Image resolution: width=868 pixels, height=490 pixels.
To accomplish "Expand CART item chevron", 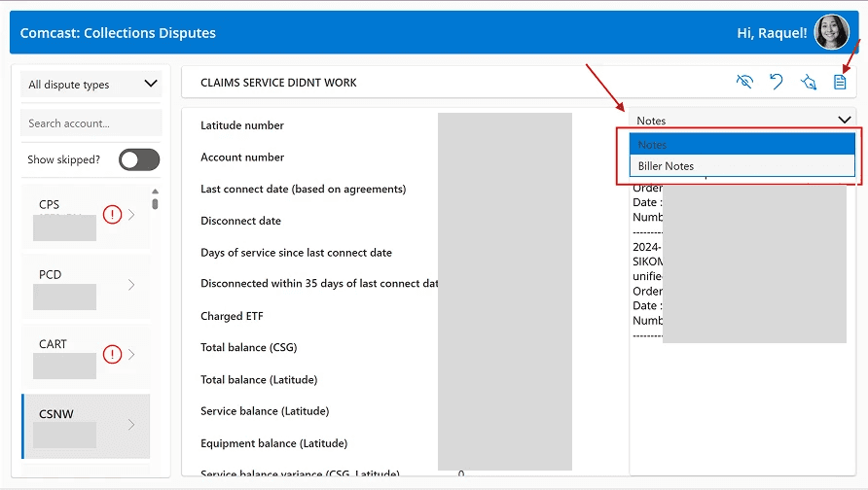I will [131, 354].
